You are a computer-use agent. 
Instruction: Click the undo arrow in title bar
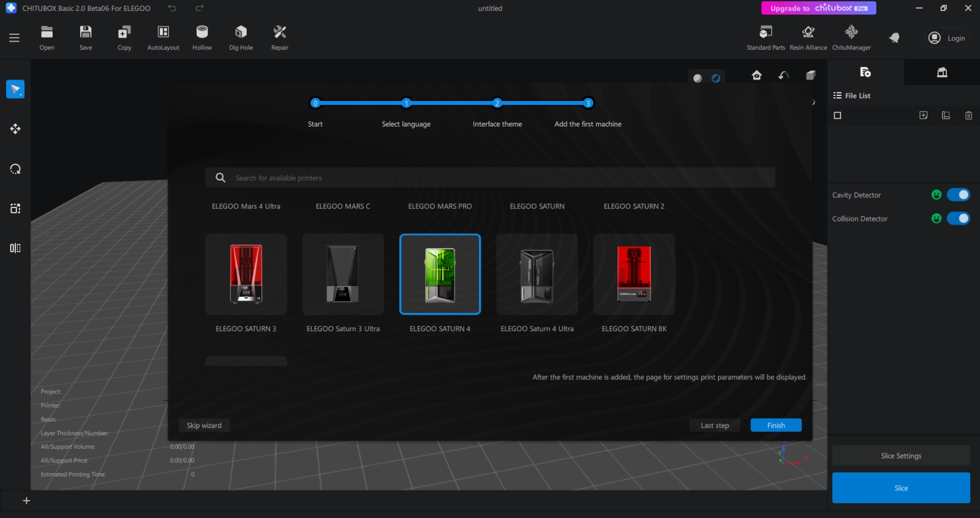click(x=172, y=8)
